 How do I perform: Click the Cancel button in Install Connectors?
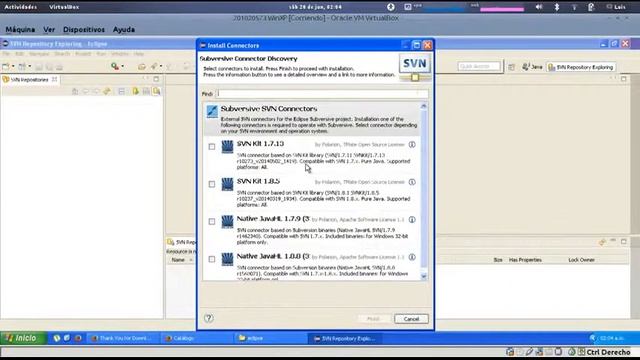pyautogui.click(x=411, y=319)
